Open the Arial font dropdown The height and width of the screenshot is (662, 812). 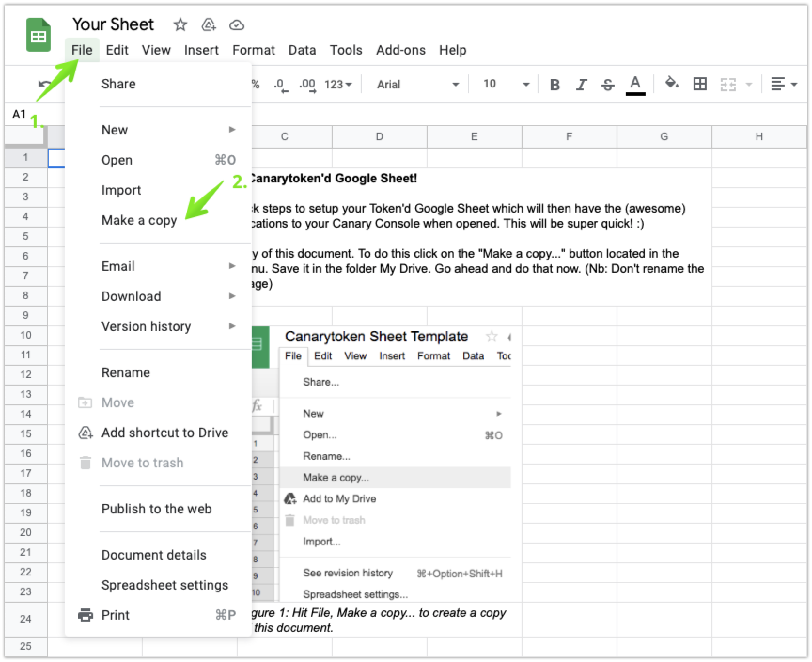point(417,85)
